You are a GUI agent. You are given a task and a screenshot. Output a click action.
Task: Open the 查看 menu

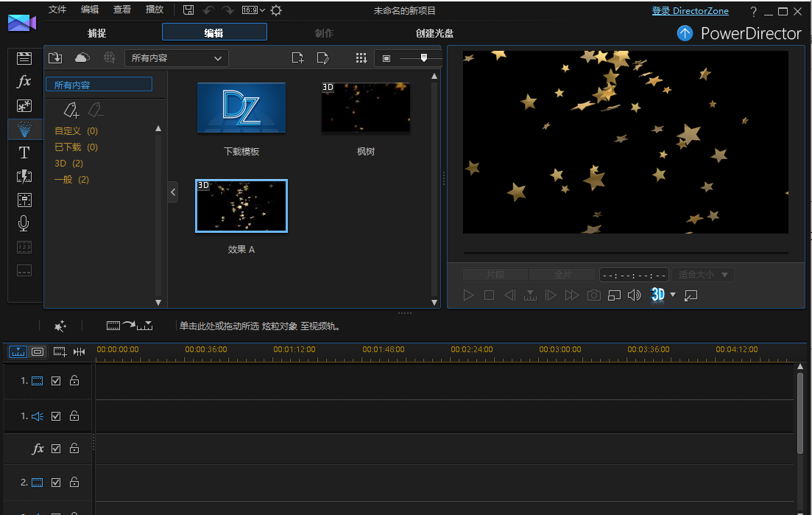[x=122, y=10]
